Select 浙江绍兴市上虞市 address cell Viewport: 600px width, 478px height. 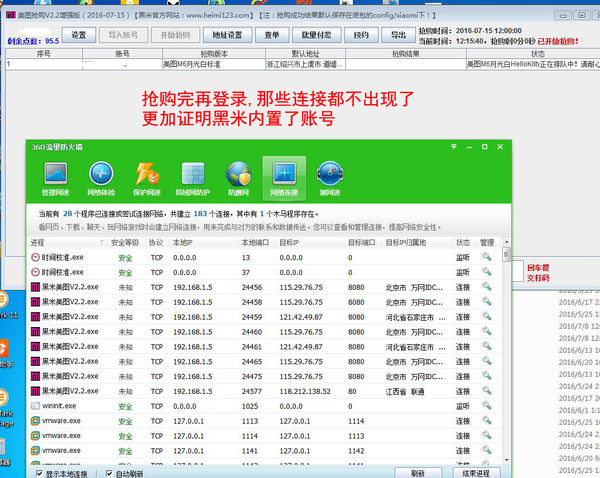(x=305, y=64)
